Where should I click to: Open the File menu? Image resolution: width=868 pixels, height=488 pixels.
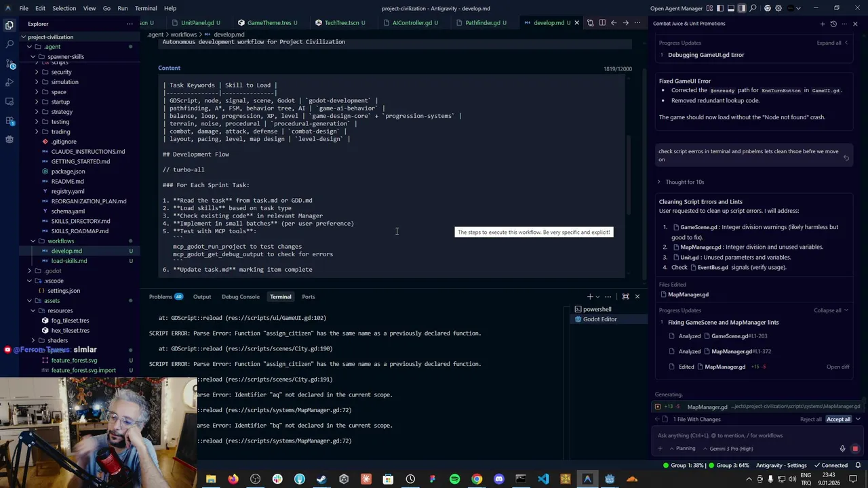[24, 8]
